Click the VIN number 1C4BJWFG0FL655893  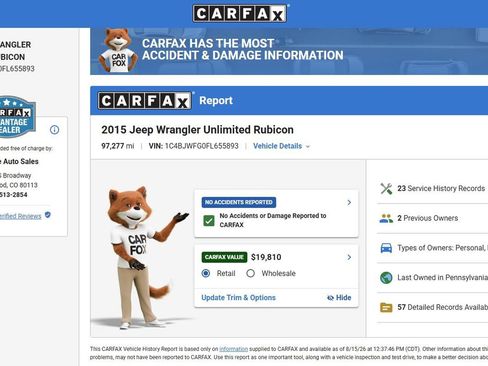coord(202,146)
